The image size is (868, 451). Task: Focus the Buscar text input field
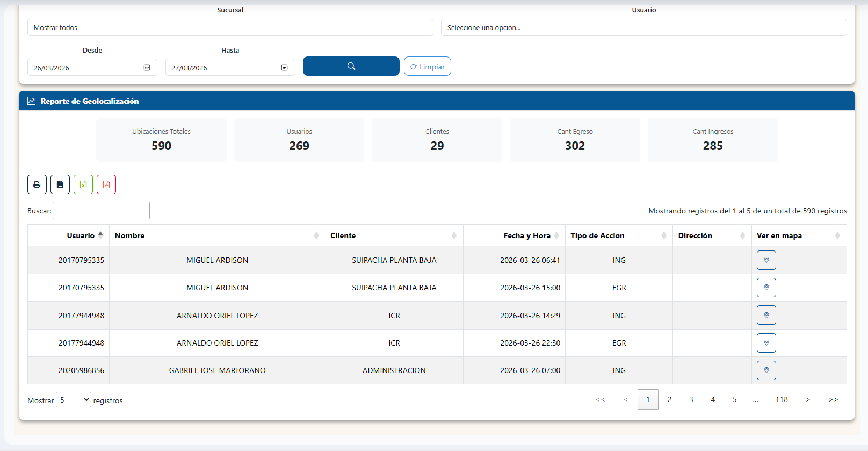(x=101, y=211)
